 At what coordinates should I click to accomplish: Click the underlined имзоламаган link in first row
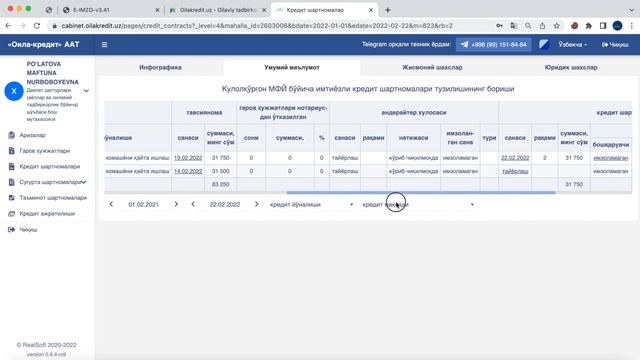pyautogui.click(x=611, y=158)
